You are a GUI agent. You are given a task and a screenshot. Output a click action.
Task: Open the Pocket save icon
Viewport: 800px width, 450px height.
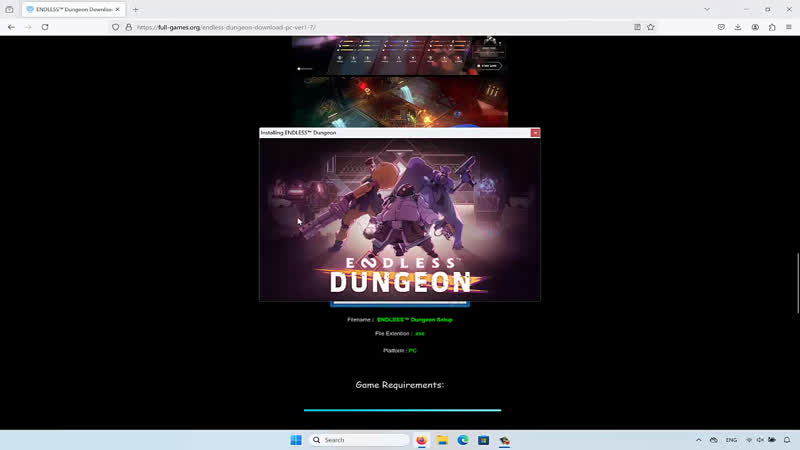pyautogui.click(x=721, y=27)
